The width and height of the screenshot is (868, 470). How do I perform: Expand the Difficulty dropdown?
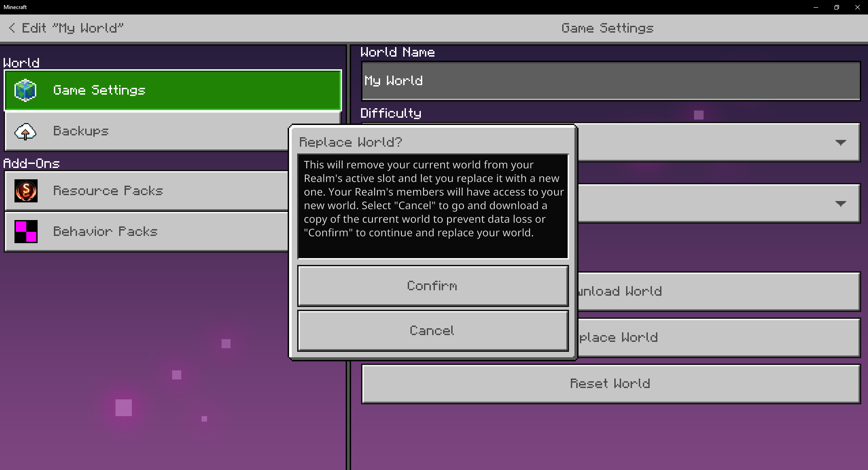[x=719, y=142]
